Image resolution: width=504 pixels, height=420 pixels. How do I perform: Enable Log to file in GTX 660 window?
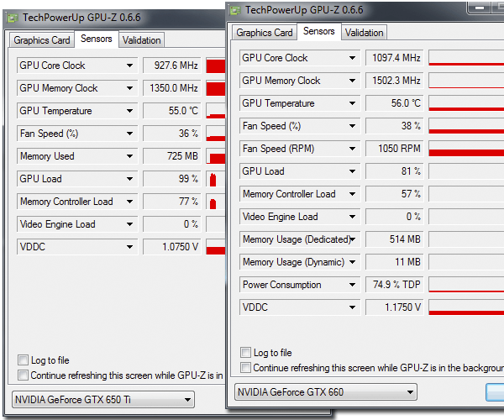245,352
